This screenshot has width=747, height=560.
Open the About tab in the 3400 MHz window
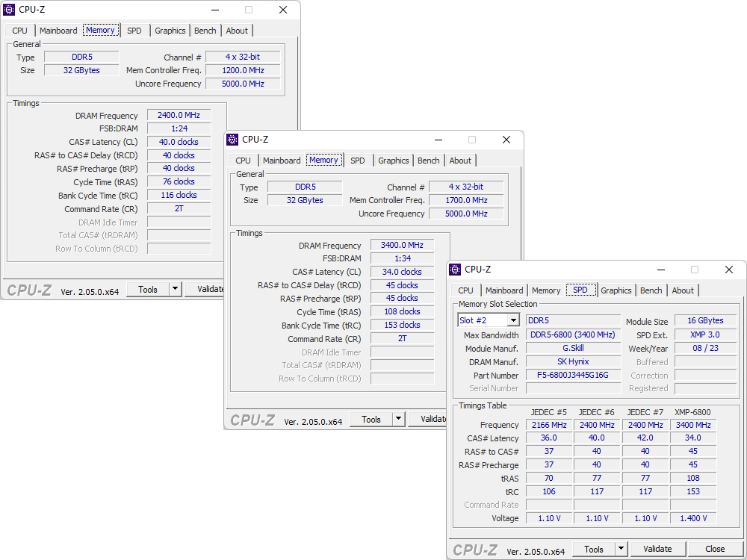460,161
